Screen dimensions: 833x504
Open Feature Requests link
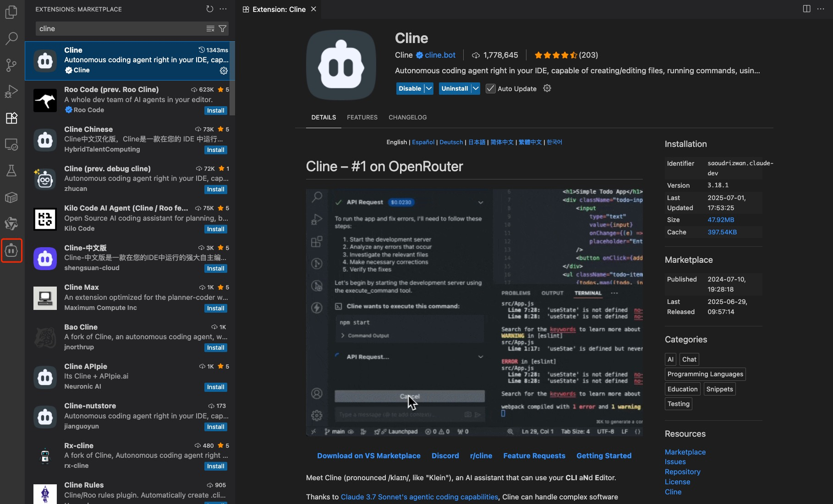(x=534, y=455)
